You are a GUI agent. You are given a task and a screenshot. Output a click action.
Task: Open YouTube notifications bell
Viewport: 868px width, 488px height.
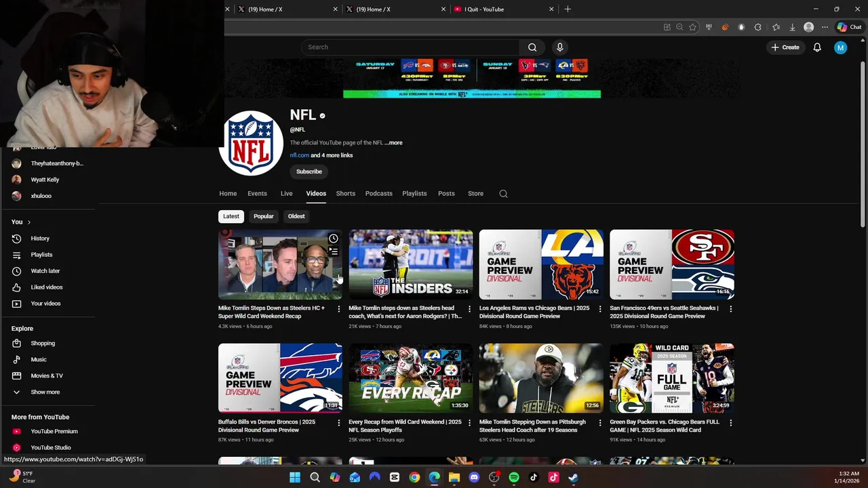coord(817,47)
